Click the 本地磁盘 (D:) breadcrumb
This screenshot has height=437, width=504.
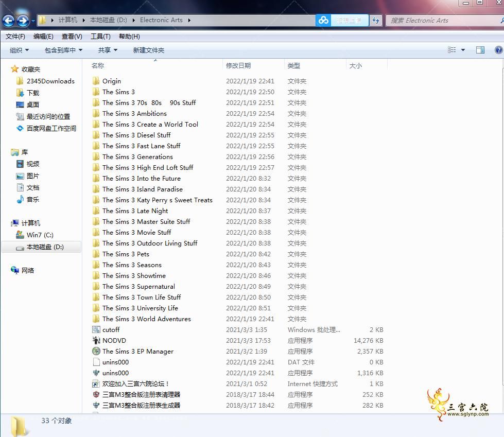pos(108,20)
